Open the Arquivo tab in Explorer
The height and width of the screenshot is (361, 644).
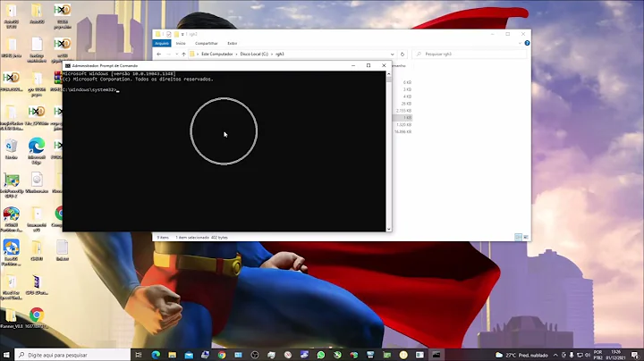pyautogui.click(x=162, y=43)
